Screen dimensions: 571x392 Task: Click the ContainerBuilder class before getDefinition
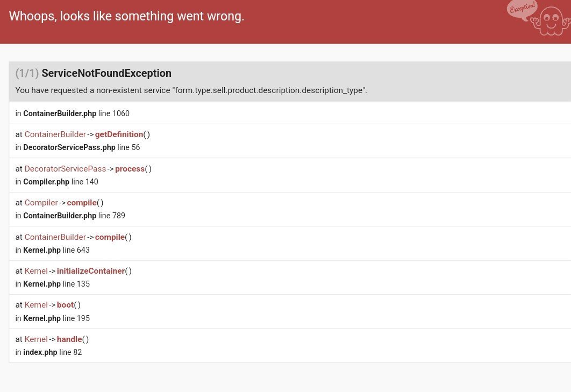point(55,134)
